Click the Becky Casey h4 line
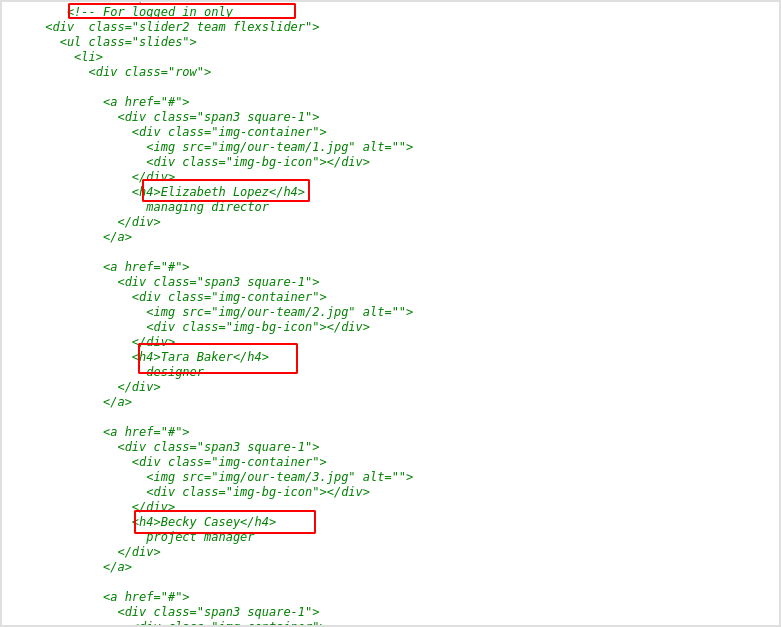The width and height of the screenshot is (781, 627). tap(204, 521)
